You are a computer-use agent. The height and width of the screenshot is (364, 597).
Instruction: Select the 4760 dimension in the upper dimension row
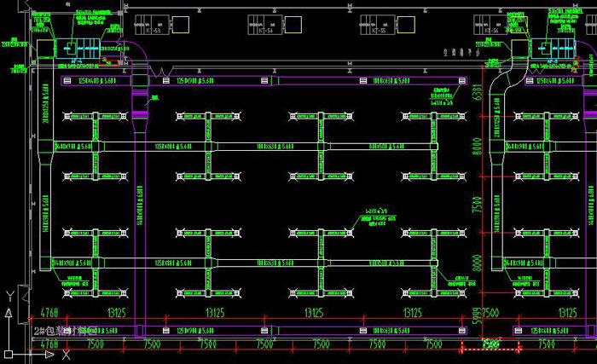pyautogui.click(x=49, y=313)
